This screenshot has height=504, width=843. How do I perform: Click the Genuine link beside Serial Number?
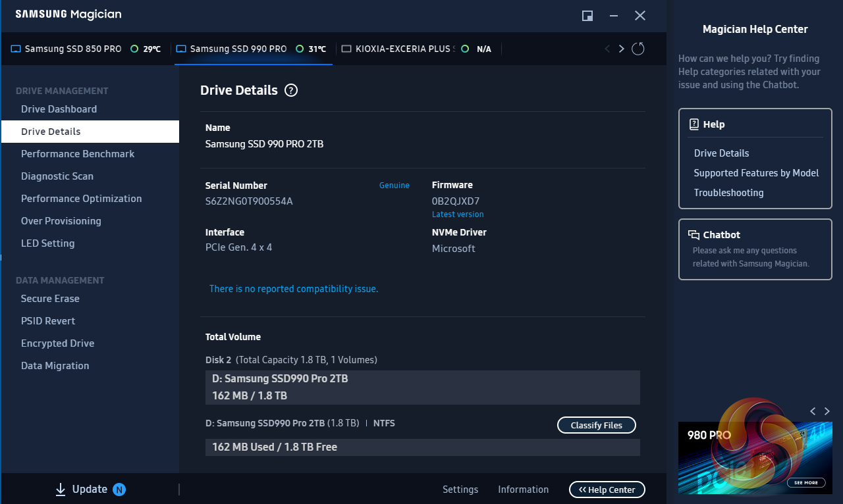[394, 186]
